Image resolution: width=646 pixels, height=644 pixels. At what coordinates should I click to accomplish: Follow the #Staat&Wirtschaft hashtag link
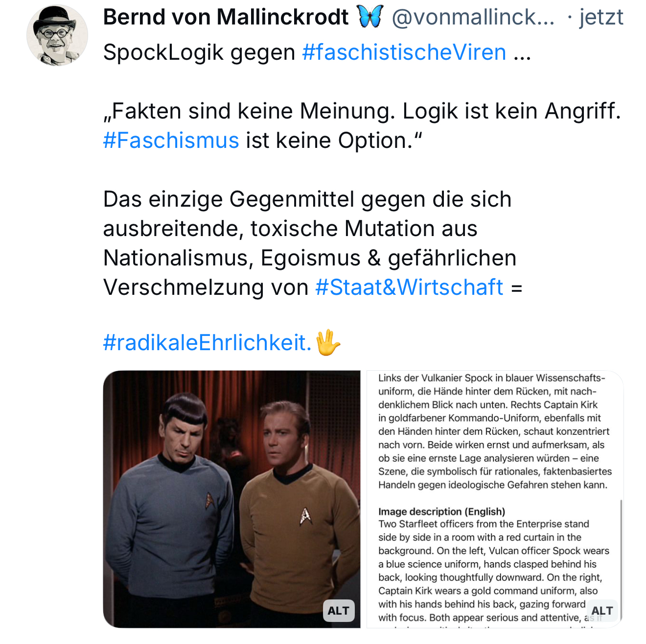pos(409,287)
